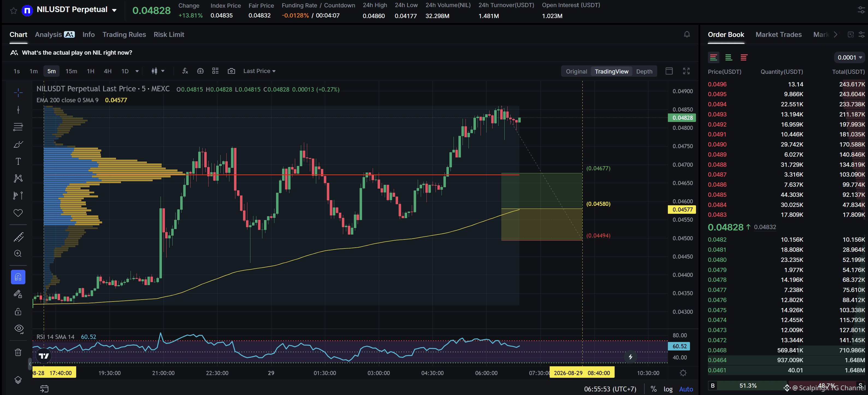
Task: Open the NILUSDT Perpetual pair dropdown
Action: point(115,10)
